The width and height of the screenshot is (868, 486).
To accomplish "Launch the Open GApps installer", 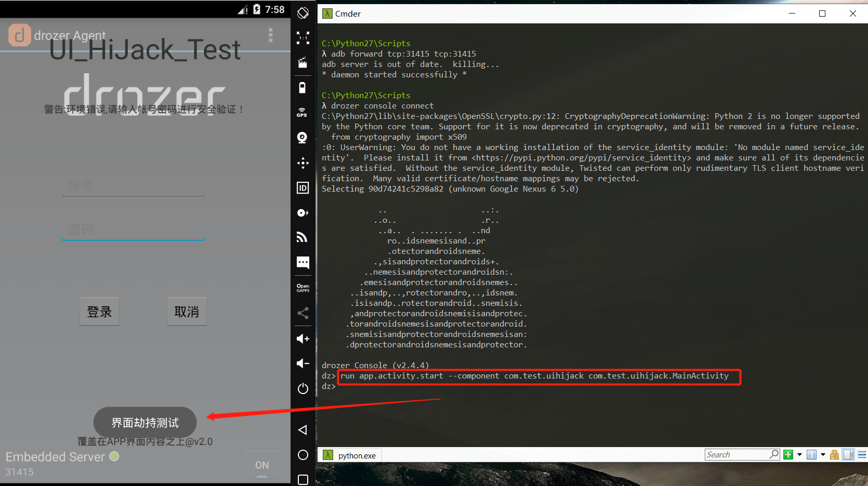I will point(303,288).
